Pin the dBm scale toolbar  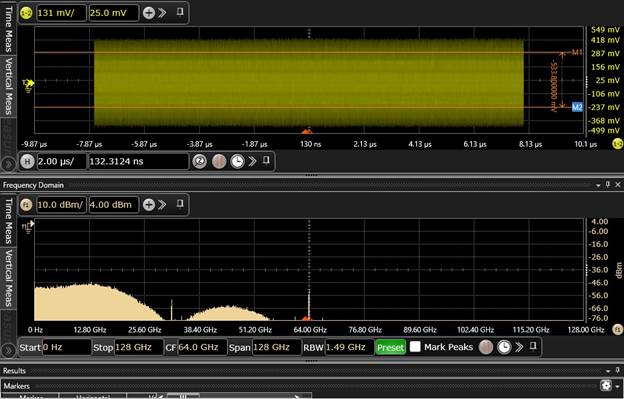pyautogui.click(x=180, y=204)
